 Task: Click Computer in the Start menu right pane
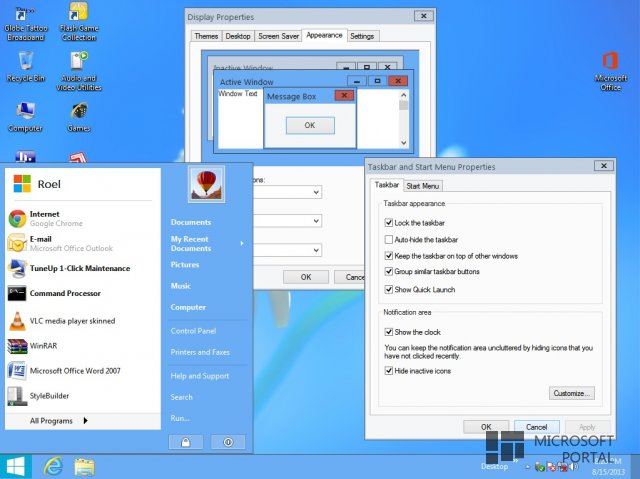point(188,307)
